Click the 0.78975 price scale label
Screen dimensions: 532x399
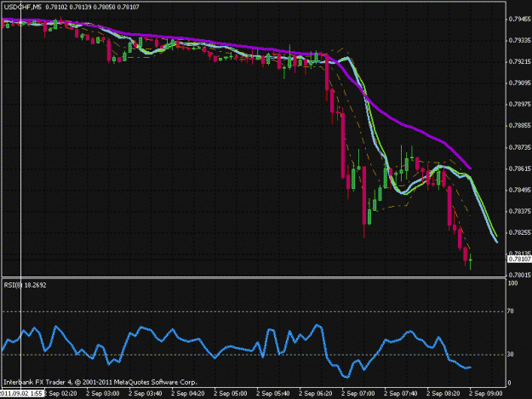click(x=519, y=104)
